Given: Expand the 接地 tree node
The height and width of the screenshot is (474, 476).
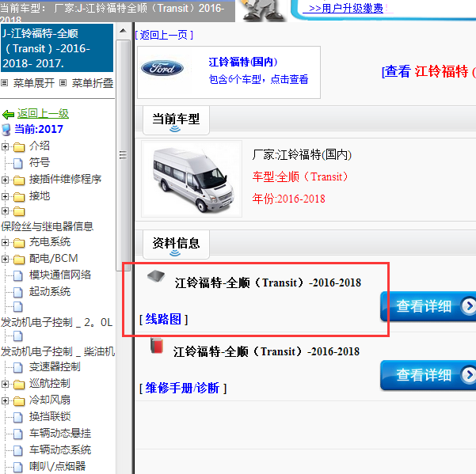Looking at the screenshot, I should [x=5, y=196].
